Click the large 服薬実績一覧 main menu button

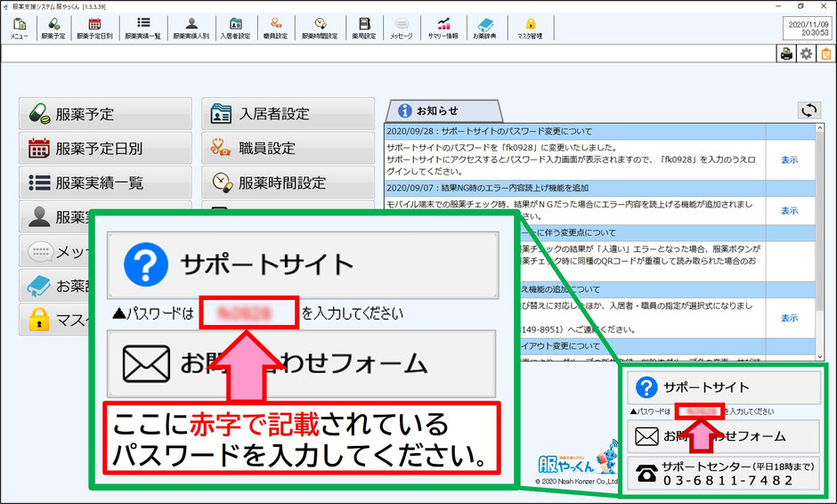(x=105, y=183)
